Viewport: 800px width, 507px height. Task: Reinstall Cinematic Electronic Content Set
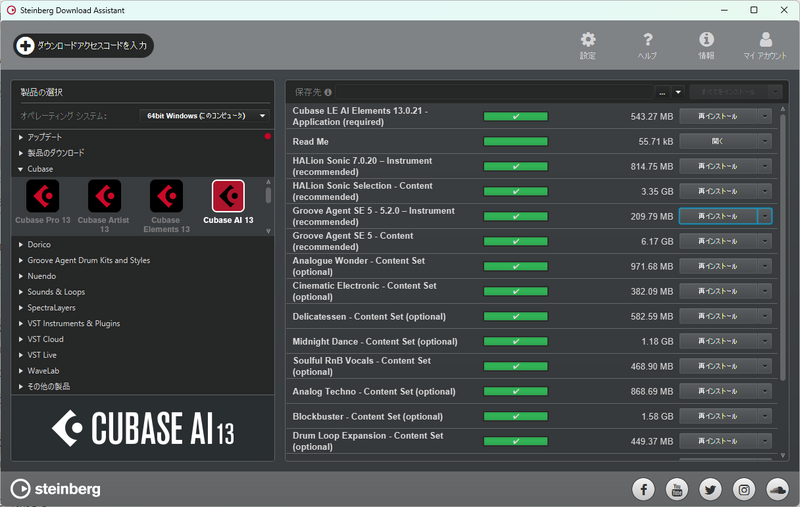718,291
